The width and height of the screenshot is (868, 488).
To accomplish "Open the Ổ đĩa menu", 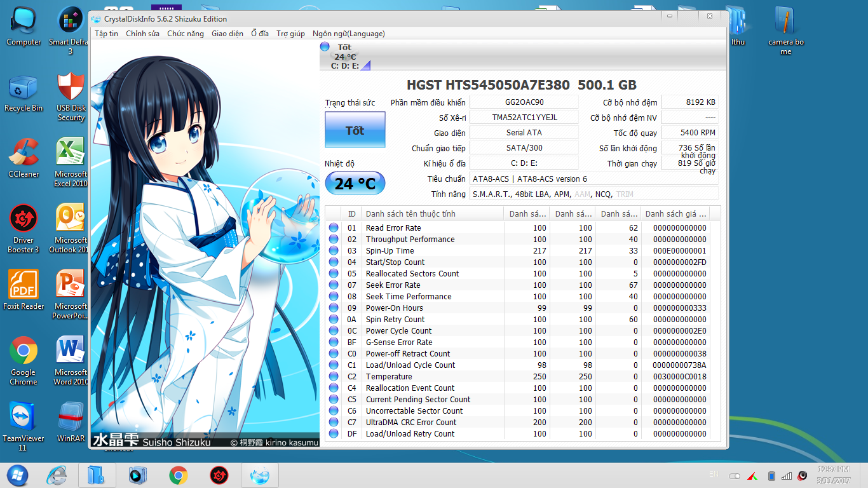I will pos(260,34).
